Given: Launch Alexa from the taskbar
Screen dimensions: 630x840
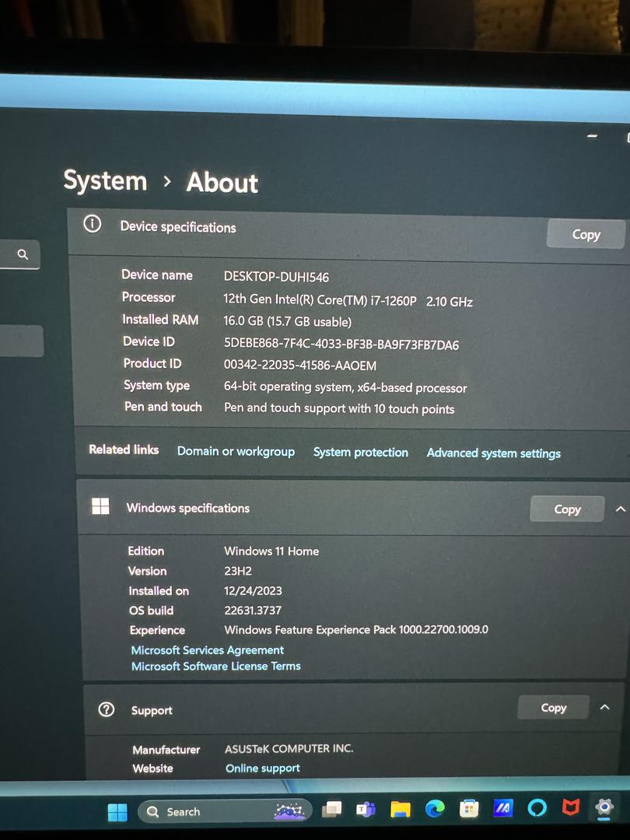Looking at the screenshot, I should (x=537, y=809).
